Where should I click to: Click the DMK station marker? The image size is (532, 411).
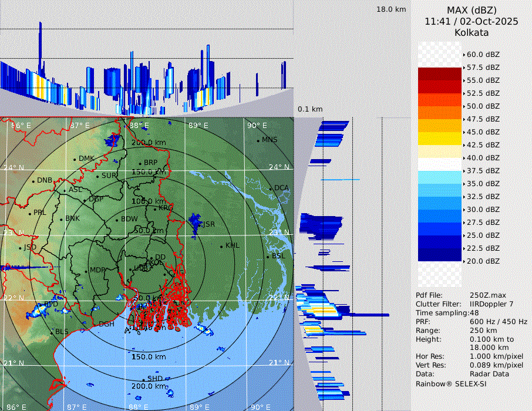pyautogui.click(x=75, y=159)
